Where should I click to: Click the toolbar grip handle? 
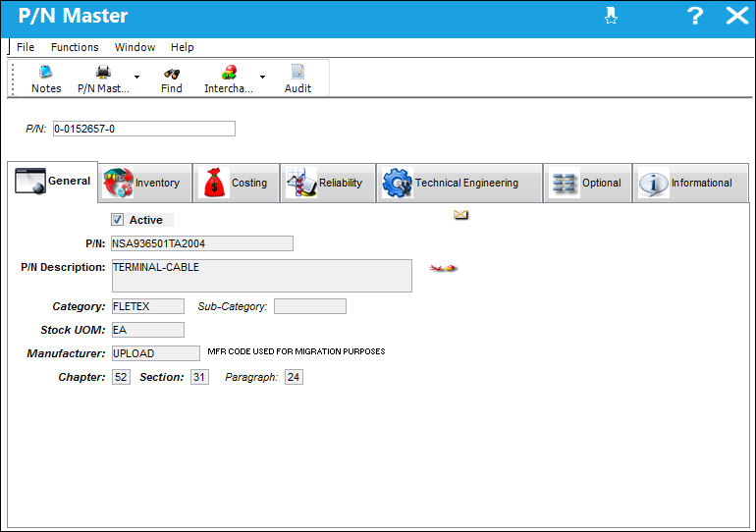13,80
